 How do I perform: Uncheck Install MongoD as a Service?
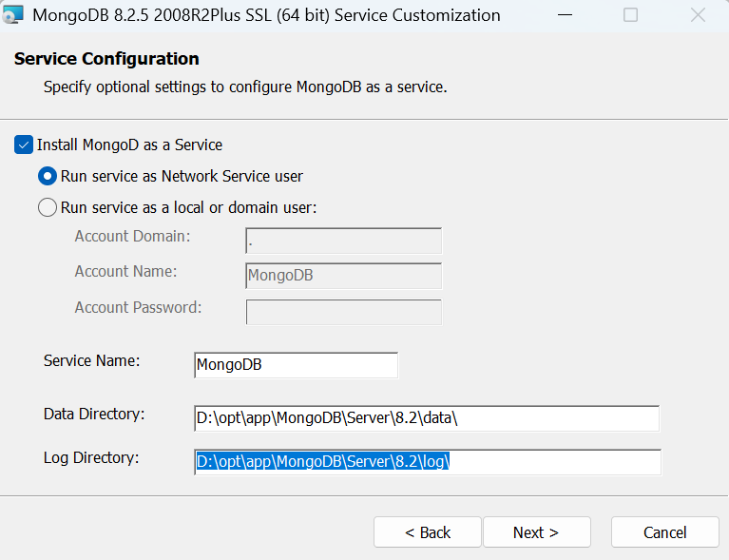pyautogui.click(x=24, y=145)
